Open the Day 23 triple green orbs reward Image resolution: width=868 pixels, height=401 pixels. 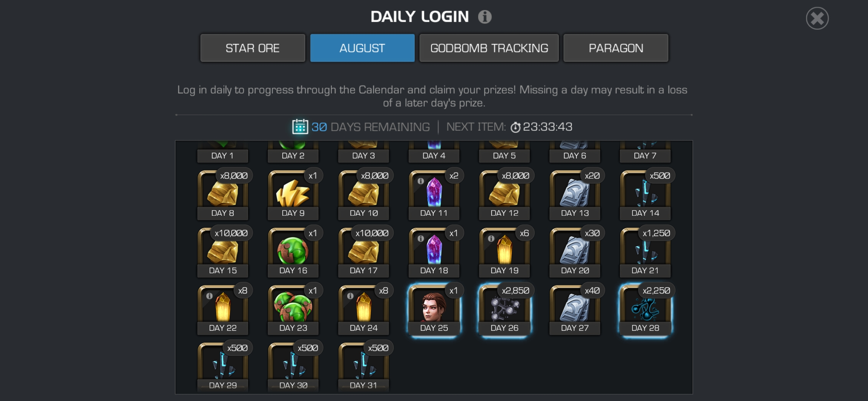pyautogui.click(x=293, y=309)
